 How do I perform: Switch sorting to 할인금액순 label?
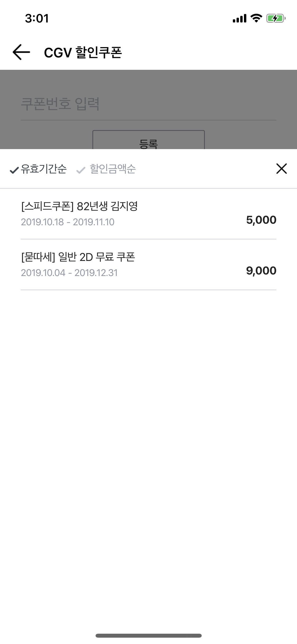pos(113,169)
